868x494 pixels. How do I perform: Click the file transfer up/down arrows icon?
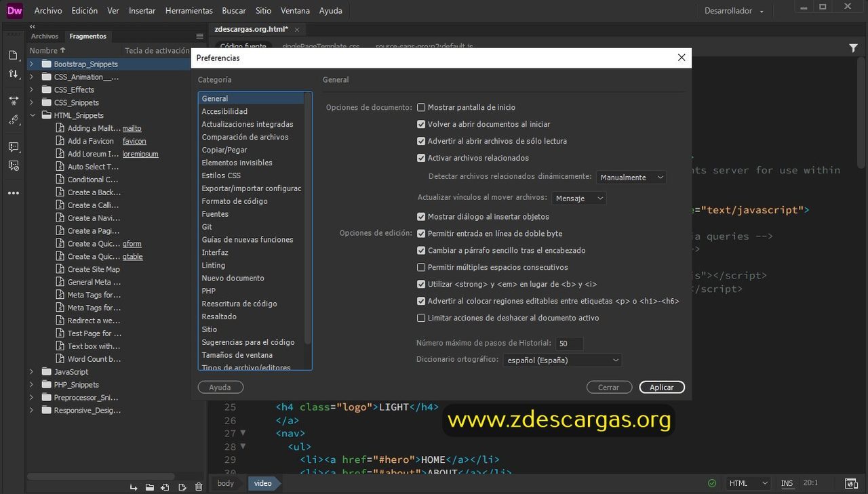pos(13,74)
